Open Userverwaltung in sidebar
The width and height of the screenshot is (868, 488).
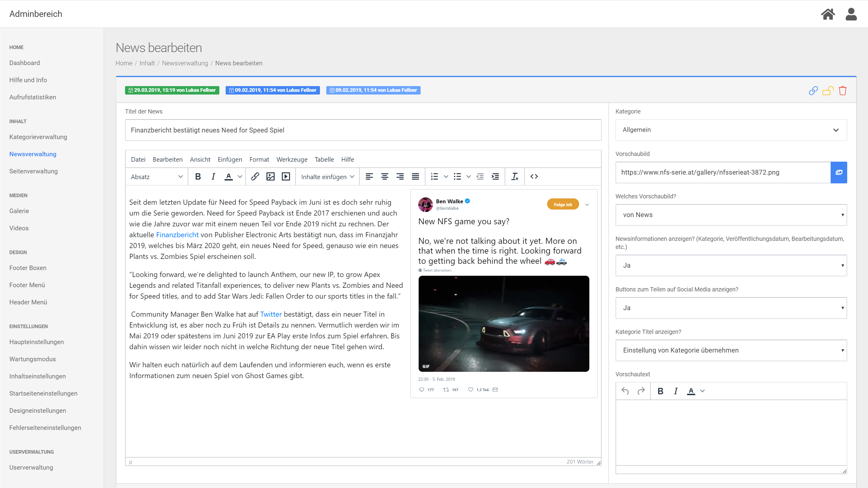point(31,468)
